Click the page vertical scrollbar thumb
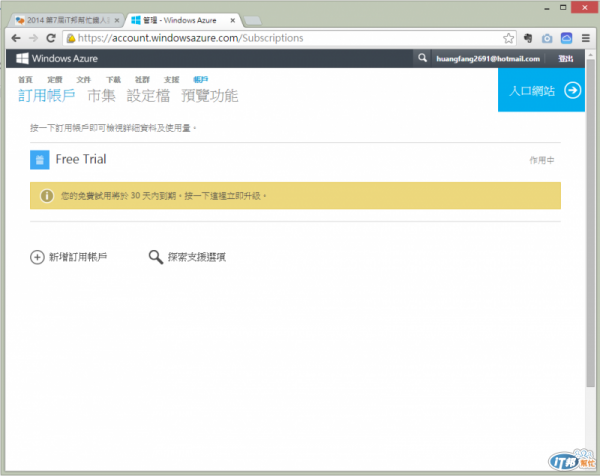Viewport: 600px width, 476px height. 590,223
